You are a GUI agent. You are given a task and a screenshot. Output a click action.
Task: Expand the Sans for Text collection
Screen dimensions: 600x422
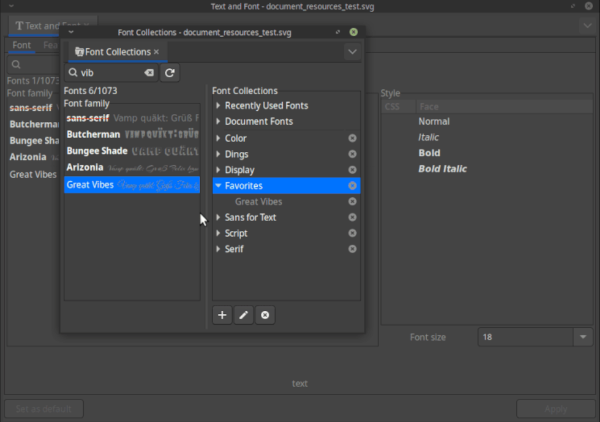(219, 218)
